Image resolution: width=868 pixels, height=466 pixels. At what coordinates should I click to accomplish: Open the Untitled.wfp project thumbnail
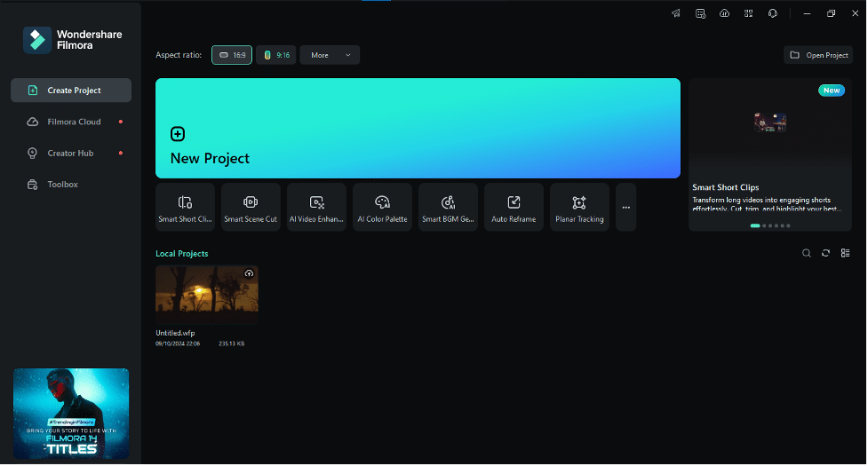pos(207,295)
